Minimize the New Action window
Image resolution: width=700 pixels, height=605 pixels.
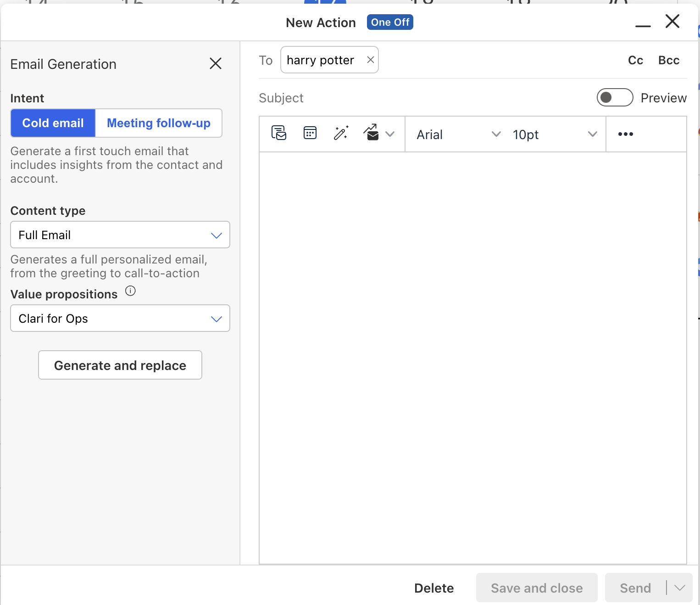click(643, 26)
